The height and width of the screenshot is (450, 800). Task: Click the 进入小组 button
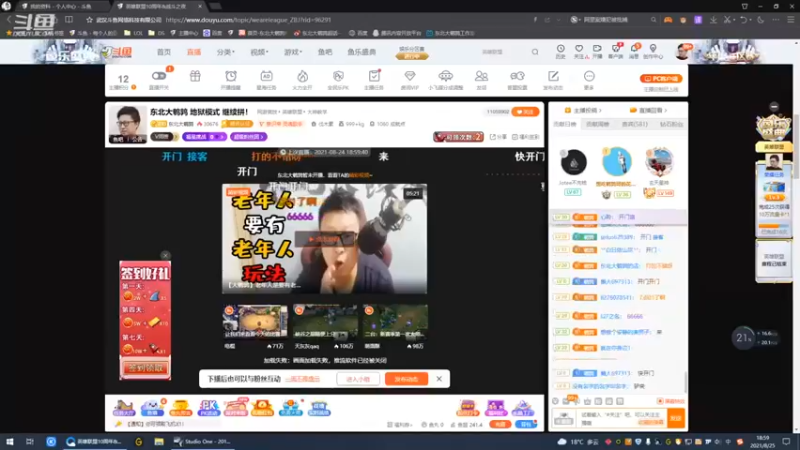tap(358, 379)
